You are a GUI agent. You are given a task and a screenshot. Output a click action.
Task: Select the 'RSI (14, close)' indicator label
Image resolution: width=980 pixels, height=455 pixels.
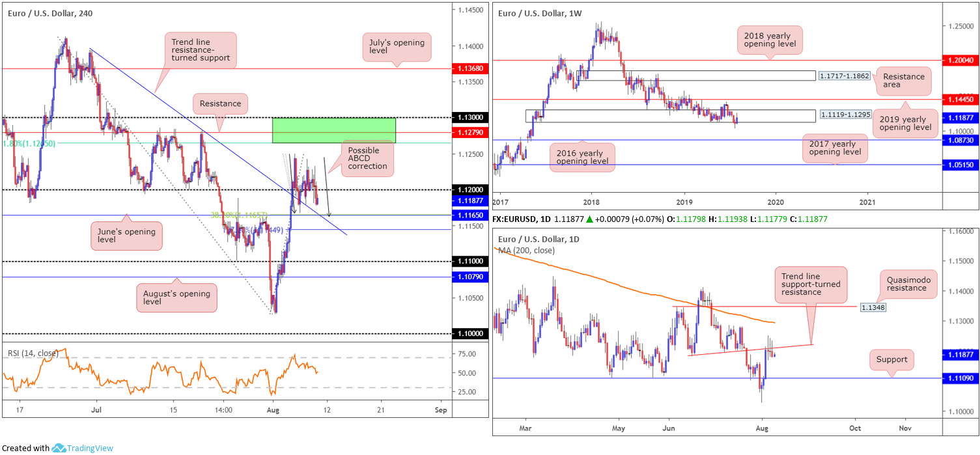click(33, 353)
